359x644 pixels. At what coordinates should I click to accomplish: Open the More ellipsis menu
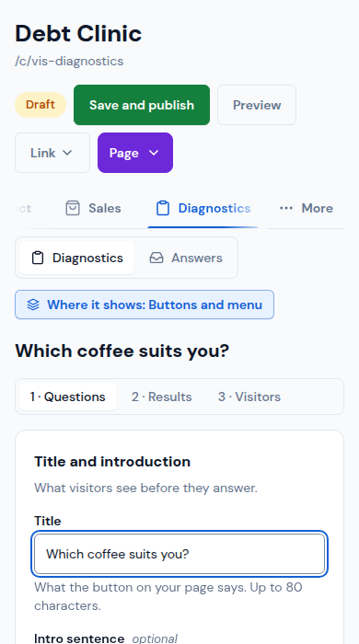coord(306,208)
